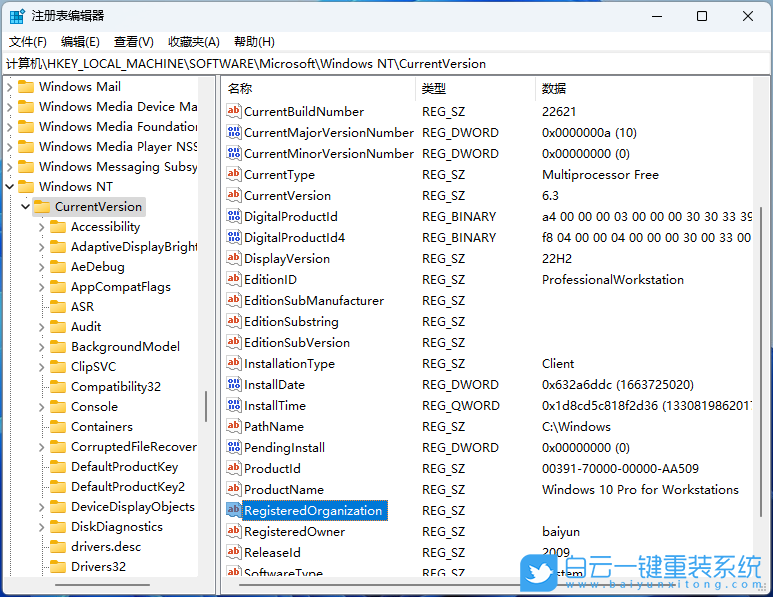Click the ProductId string icon
Viewport: 773px width, 597px height.
pos(234,468)
